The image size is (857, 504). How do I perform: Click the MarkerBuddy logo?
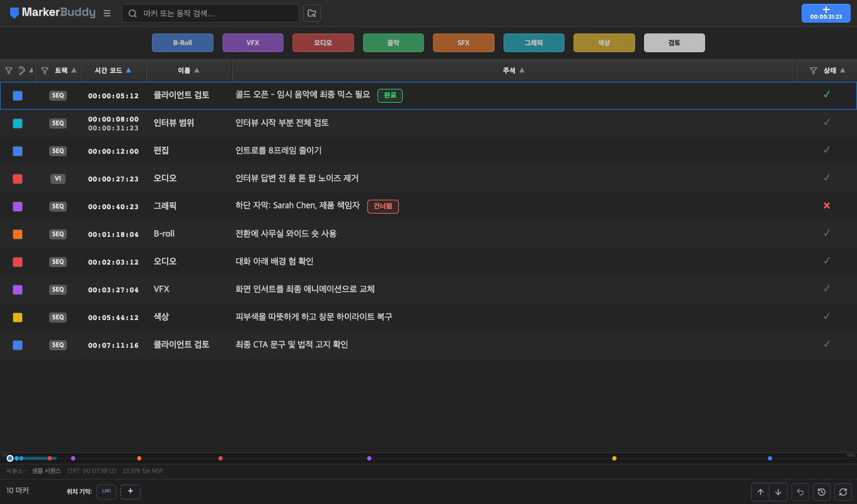click(52, 13)
